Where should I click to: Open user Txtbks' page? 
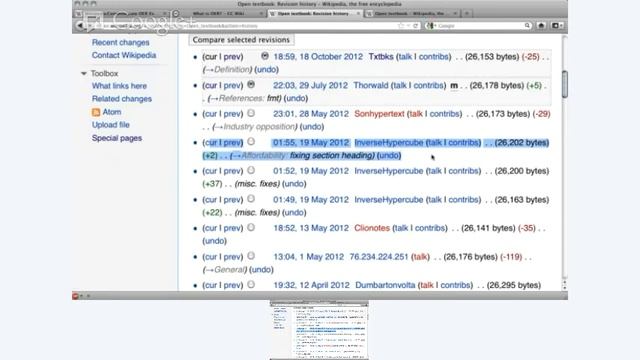click(x=381, y=57)
